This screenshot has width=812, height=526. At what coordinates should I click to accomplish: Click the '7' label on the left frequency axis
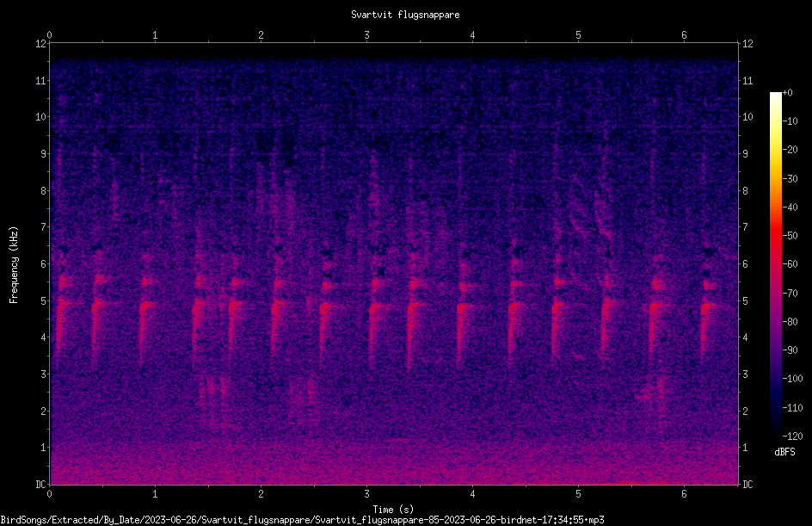tap(44, 227)
